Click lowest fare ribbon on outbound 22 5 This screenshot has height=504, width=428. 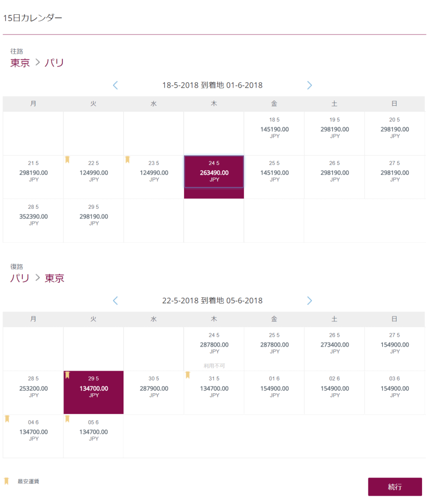pyautogui.click(x=67, y=159)
